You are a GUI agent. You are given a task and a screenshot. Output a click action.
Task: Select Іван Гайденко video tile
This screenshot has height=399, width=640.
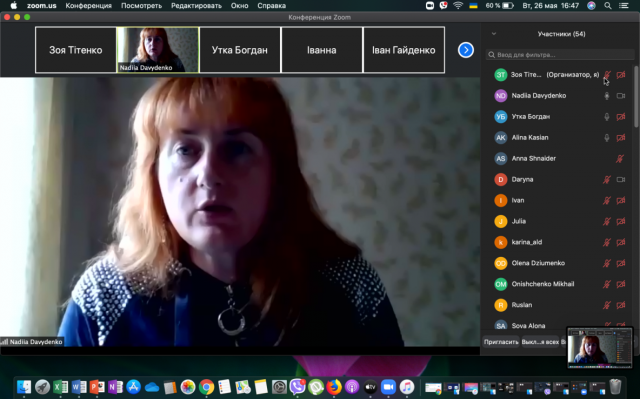404,50
